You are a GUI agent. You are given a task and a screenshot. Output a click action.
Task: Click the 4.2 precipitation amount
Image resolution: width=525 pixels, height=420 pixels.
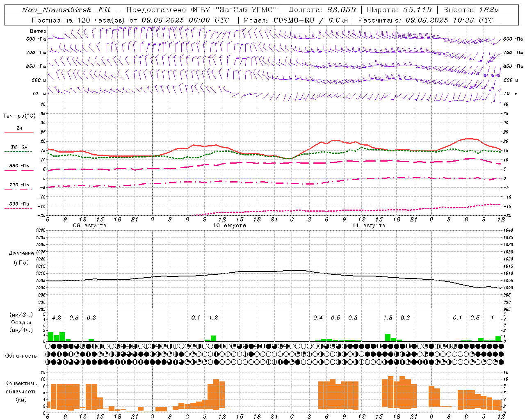pos(57,317)
